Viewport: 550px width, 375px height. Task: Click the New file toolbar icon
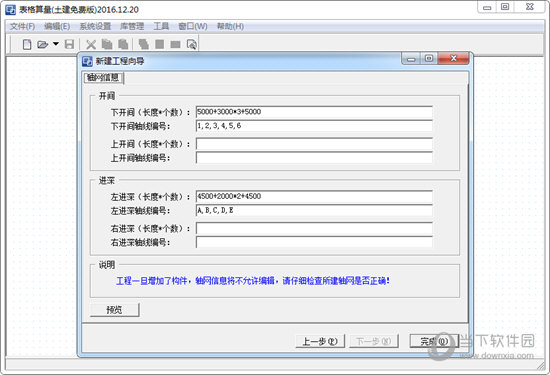[x=27, y=45]
